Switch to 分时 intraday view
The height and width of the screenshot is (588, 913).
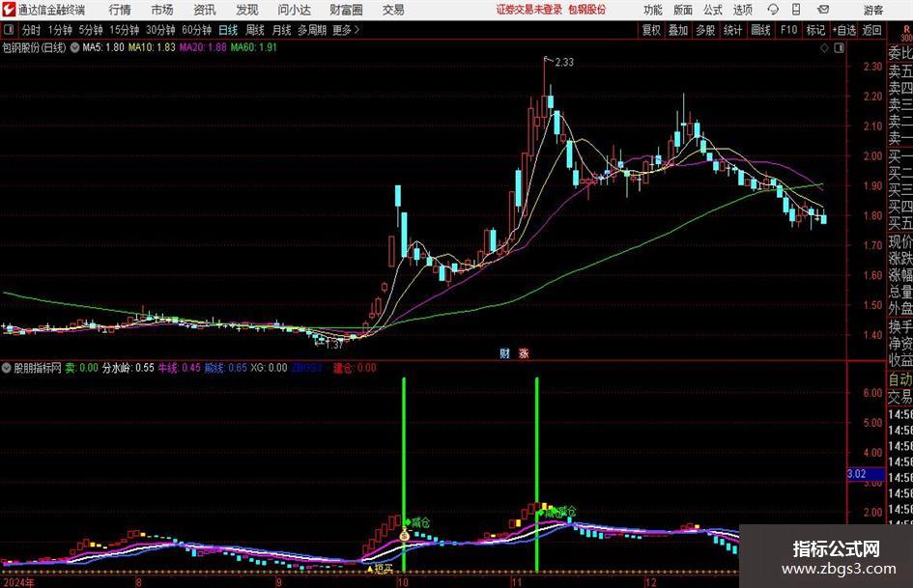(31, 30)
